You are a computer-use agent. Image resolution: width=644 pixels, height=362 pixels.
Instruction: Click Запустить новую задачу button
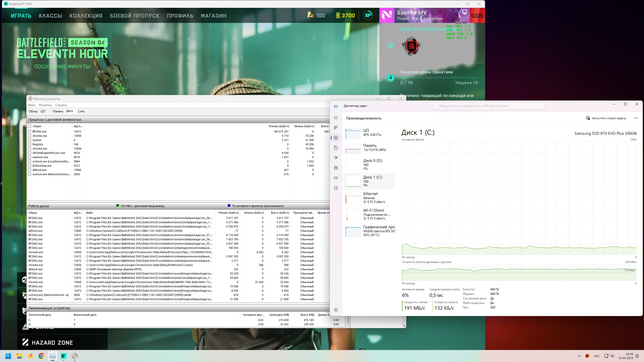(x=606, y=118)
